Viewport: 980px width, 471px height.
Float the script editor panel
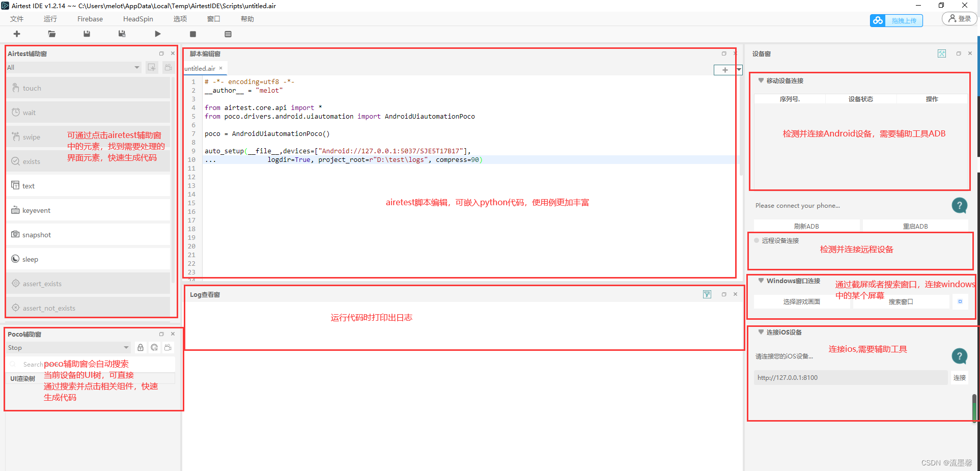point(724,53)
